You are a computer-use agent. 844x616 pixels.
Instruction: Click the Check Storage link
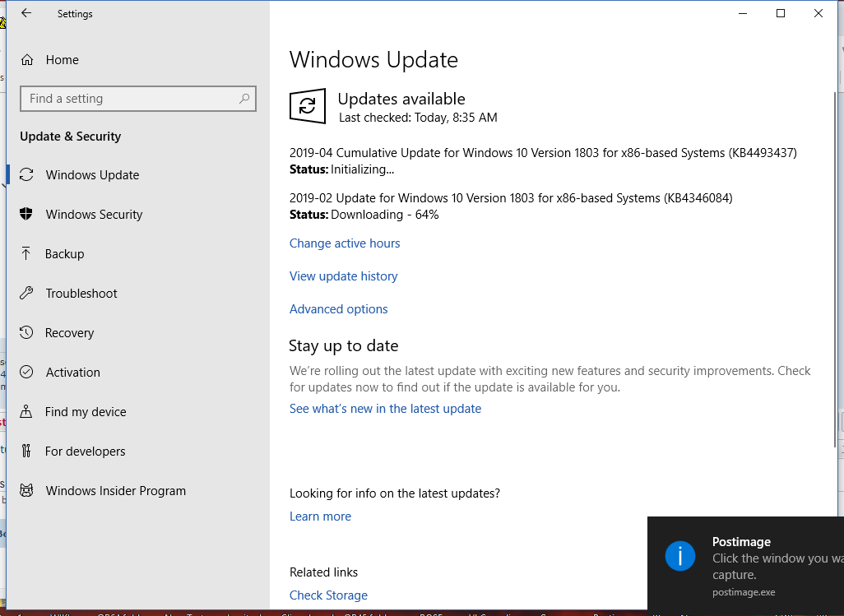pyautogui.click(x=328, y=595)
